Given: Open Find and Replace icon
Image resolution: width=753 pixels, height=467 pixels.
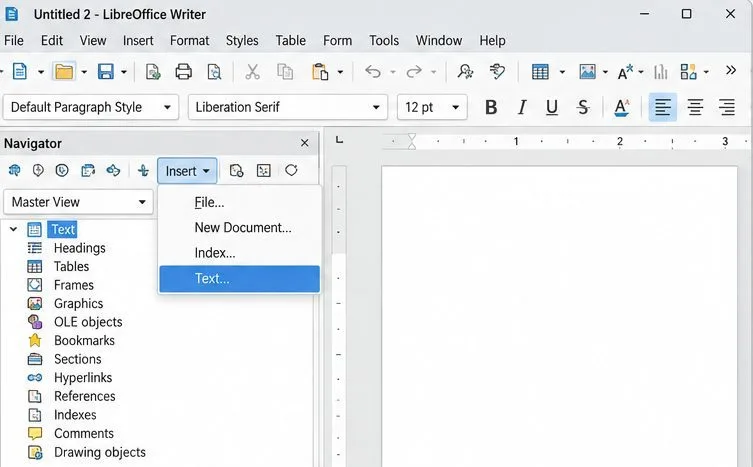Looking at the screenshot, I should [465, 72].
